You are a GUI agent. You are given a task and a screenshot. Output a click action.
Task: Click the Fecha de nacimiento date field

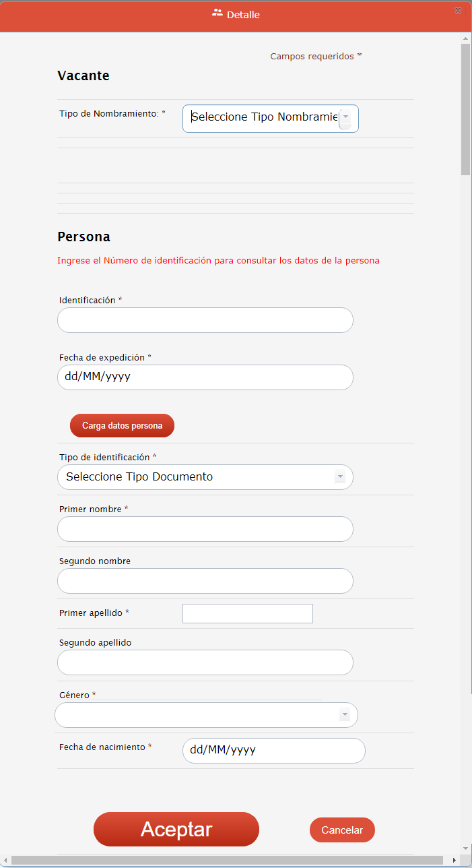pyautogui.click(x=273, y=750)
